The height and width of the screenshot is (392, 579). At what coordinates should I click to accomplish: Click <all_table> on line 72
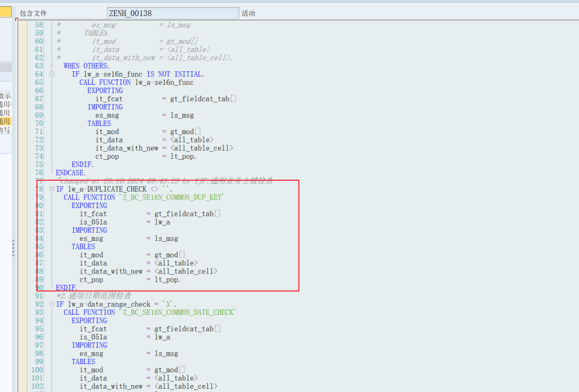click(191, 139)
